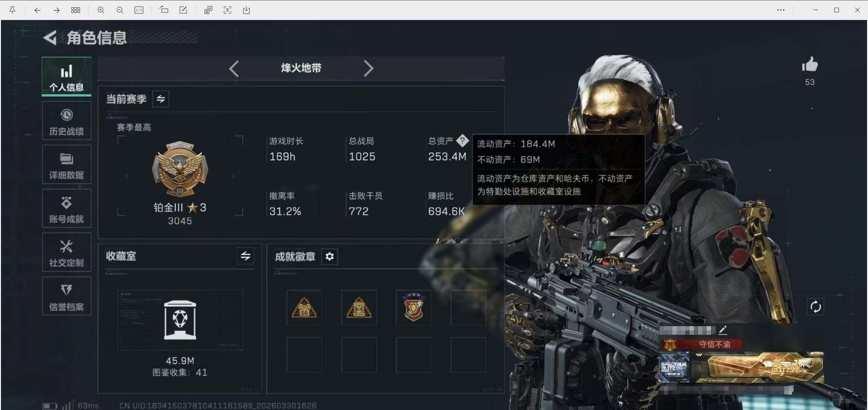Extract text from the image via OCR
The height and width of the screenshot is (410, 868).
[x=227, y=10]
